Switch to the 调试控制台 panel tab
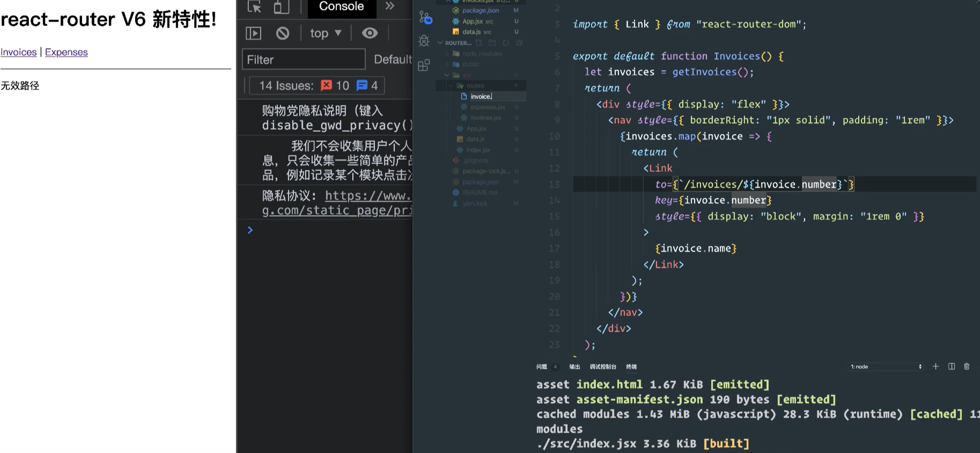Viewport: 980px width, 453px height. click(603, 367)
